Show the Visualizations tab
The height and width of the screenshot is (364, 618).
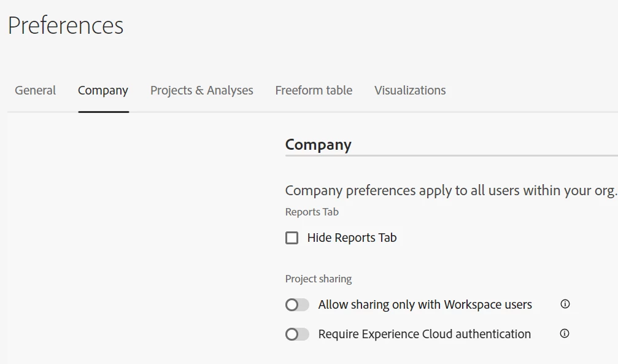pos(410,90)
